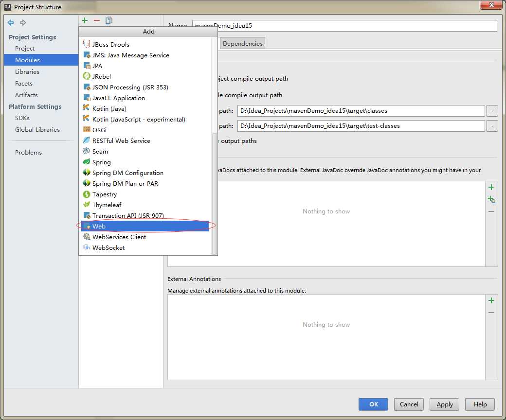Close the Project Structure dialog

(x=491, y=5)
